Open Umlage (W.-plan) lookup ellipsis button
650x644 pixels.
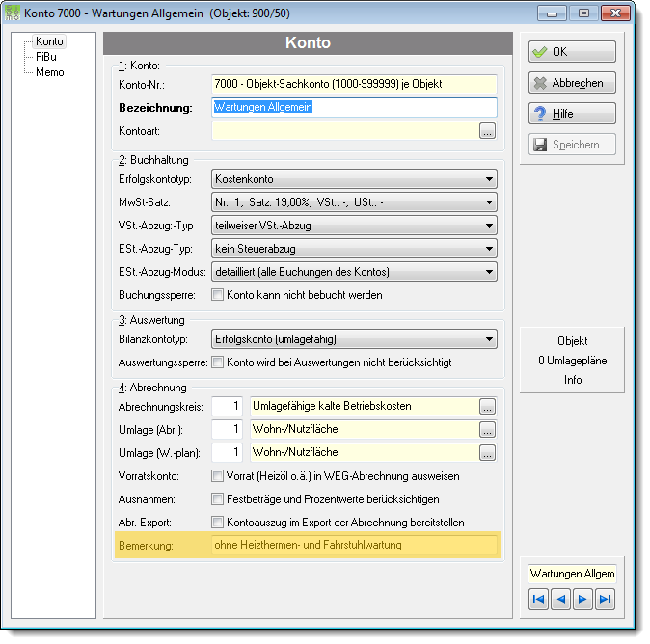487,452
